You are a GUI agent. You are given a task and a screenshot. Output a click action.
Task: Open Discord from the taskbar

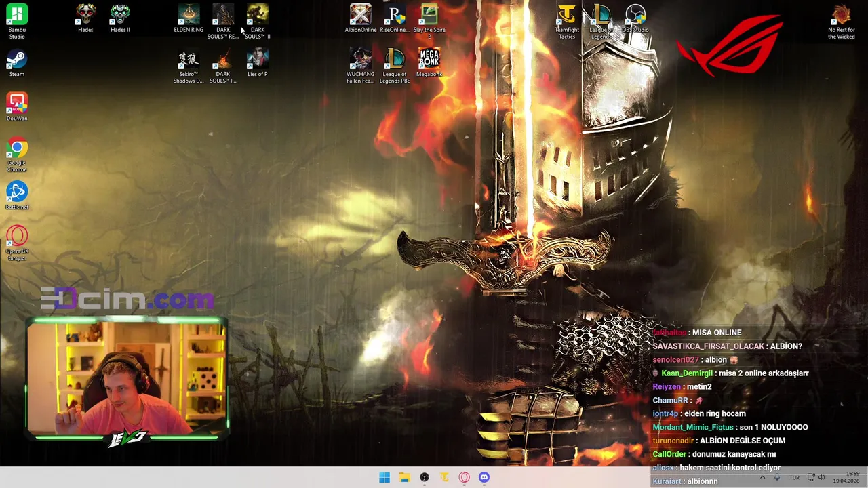(484, 478)
